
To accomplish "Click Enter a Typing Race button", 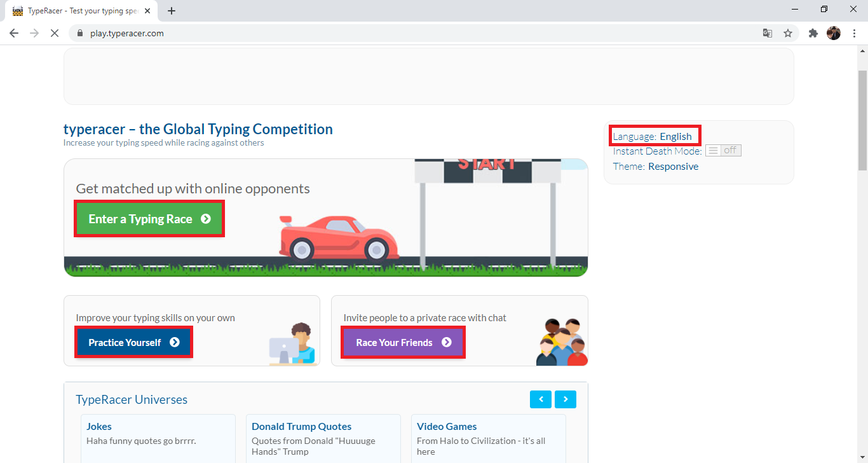I will pyautogui.click(x=149, y=219).
